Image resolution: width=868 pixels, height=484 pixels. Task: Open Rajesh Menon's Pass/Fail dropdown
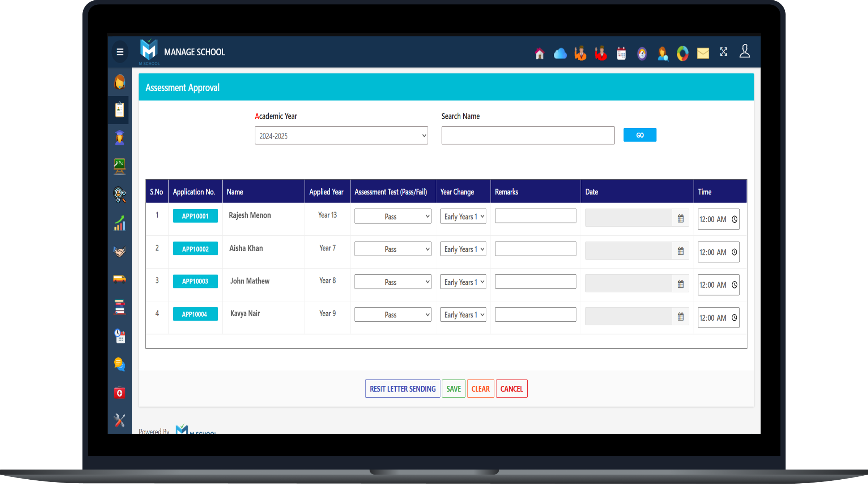point(393,216)
